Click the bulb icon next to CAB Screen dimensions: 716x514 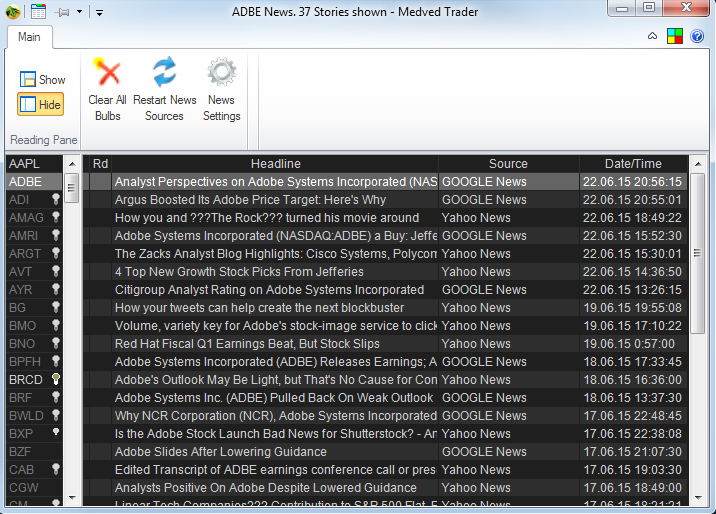coord(56,469)
